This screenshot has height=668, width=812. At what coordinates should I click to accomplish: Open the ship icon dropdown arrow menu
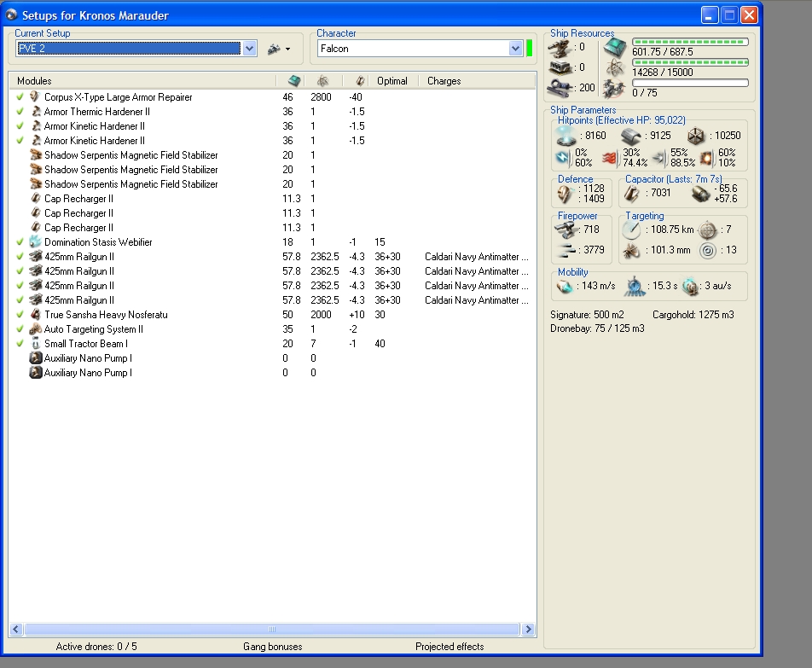click(287, 49)
